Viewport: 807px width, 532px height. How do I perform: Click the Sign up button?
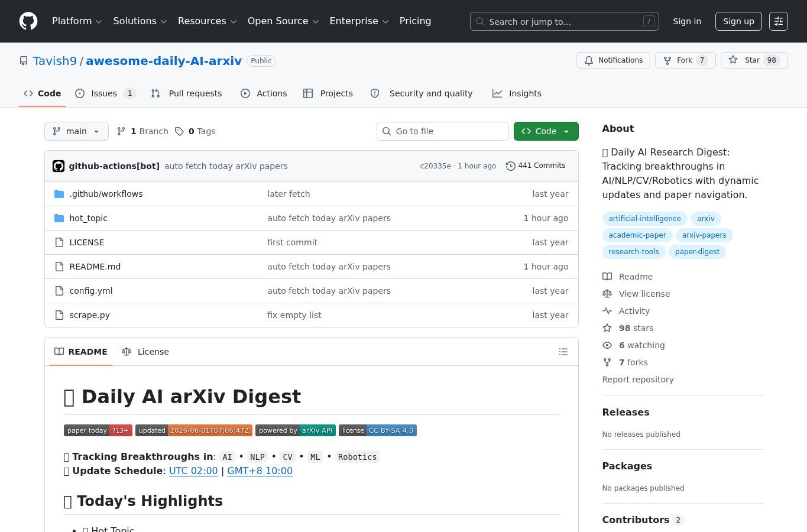point(738,21)
